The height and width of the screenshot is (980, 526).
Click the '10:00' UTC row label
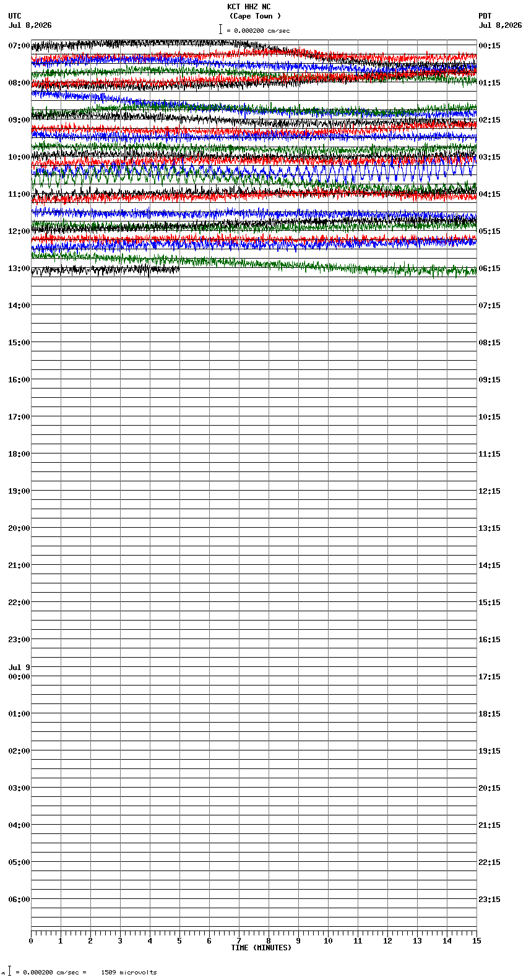[19, 157]
